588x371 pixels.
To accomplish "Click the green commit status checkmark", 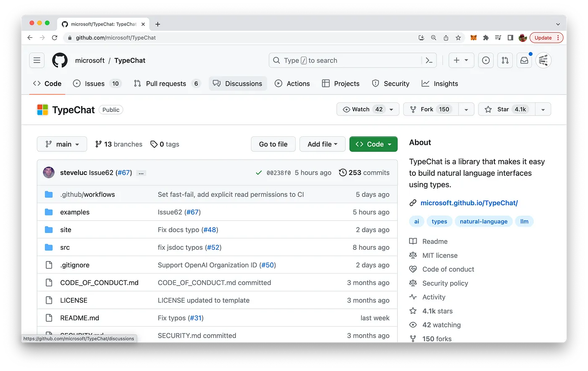I will click(x=259, y=172).
